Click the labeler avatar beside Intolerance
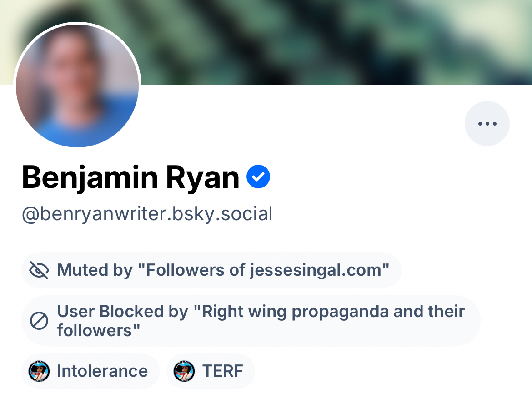 point(39,371)
